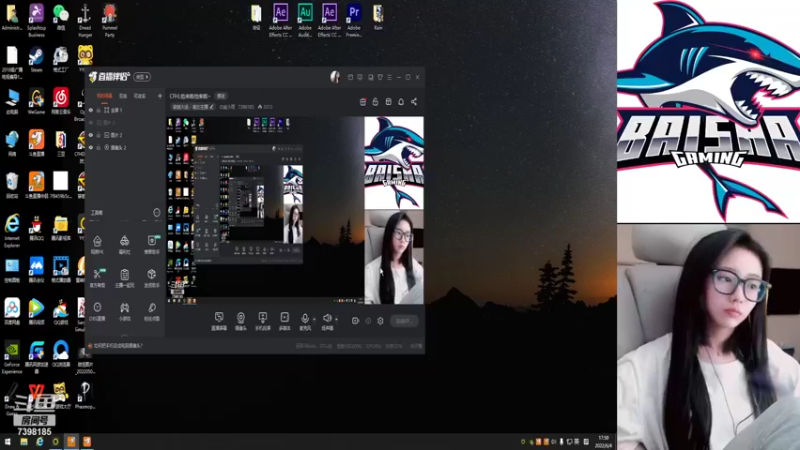
Task: Toggle visibility of the third source layer
Action: (91, 135)
